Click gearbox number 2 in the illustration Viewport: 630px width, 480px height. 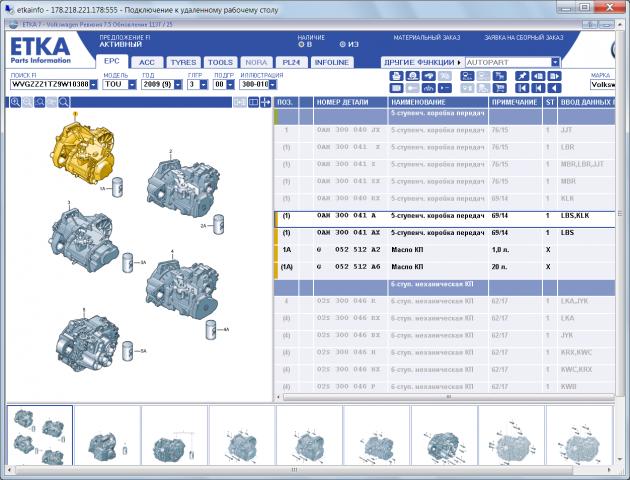click(x=183, y=188)
